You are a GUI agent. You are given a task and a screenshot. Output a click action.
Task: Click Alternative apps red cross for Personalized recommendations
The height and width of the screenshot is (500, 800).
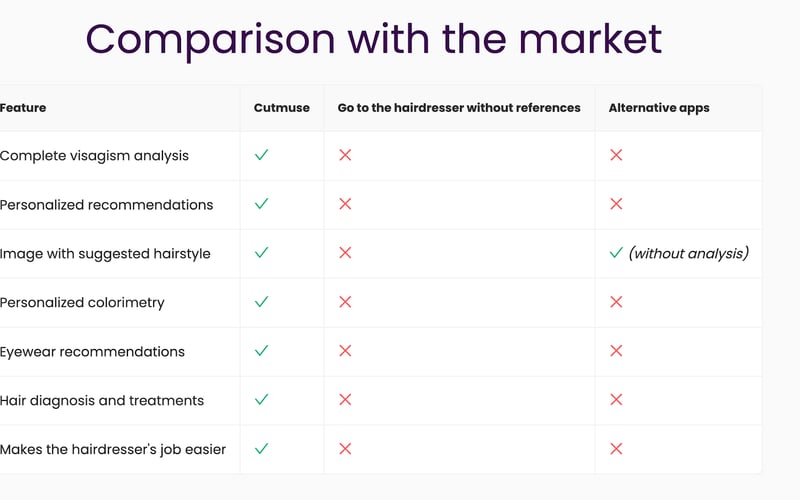[616, 204]
